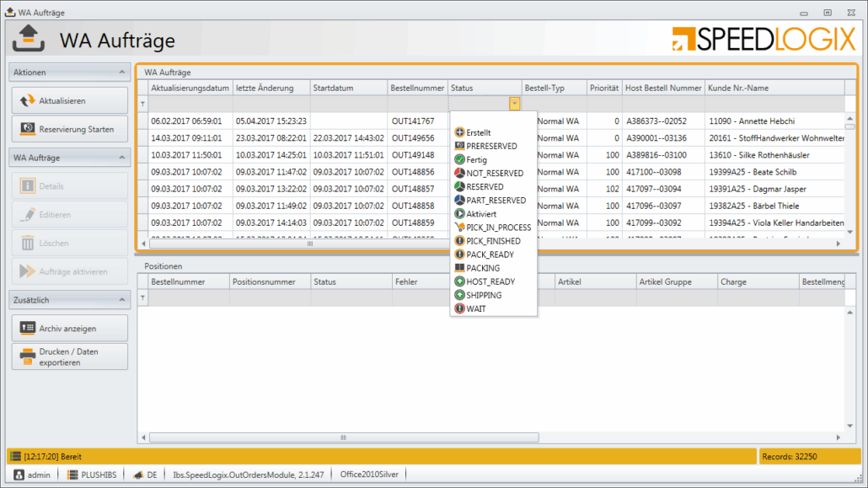Click the printer icon for Drucken / Daten exportieren
868x488 pixels.
pyautogui.click(x=27, y=356)
